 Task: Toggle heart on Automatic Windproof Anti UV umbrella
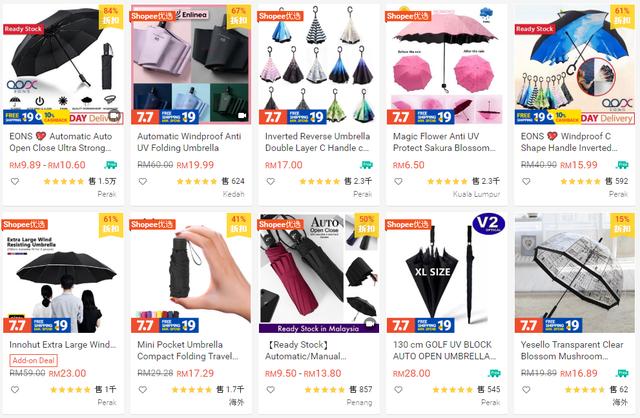pyautogui.click(x=142, y=181)
